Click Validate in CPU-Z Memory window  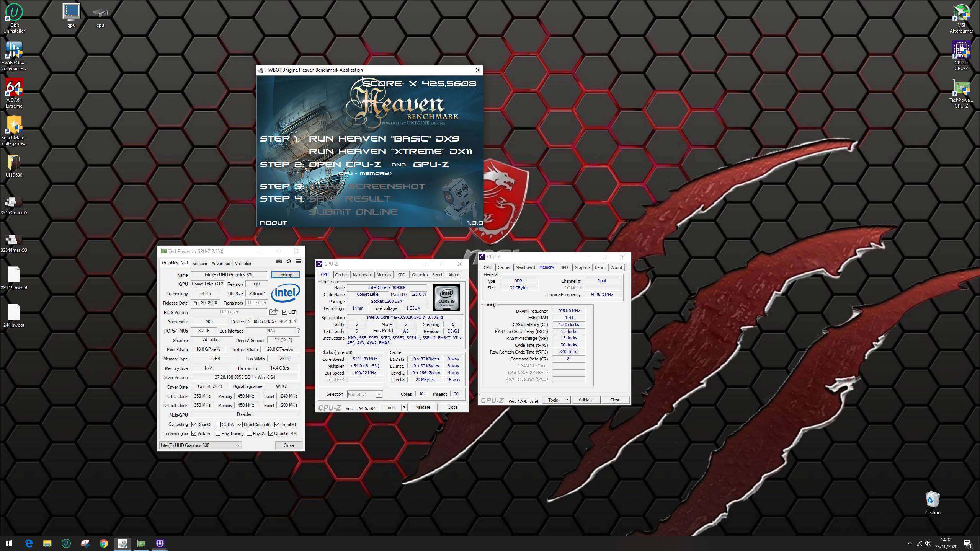point(586,400)
